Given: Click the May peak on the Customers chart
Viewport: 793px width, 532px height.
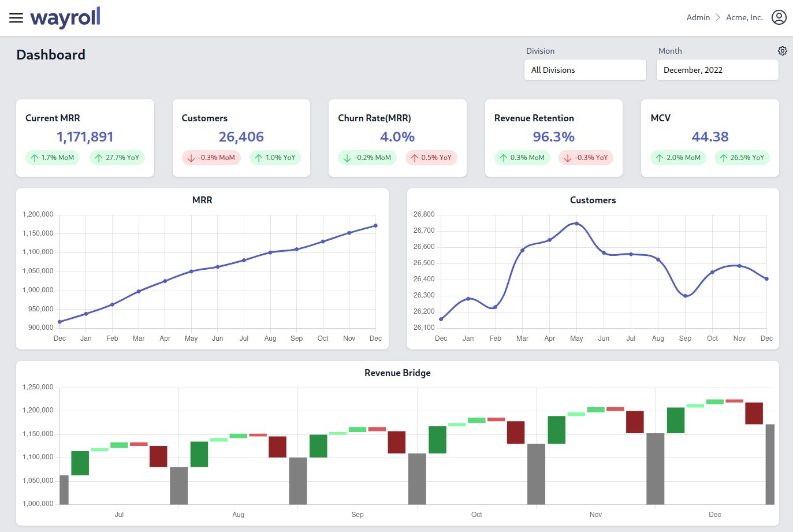Looking at the screenshot, I should 576,223.
